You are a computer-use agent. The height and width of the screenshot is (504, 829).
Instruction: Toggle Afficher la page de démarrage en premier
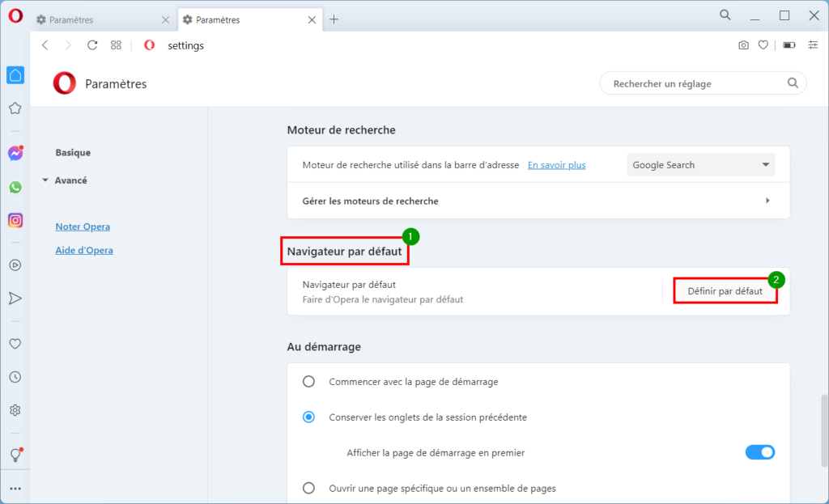pos(759,452)
